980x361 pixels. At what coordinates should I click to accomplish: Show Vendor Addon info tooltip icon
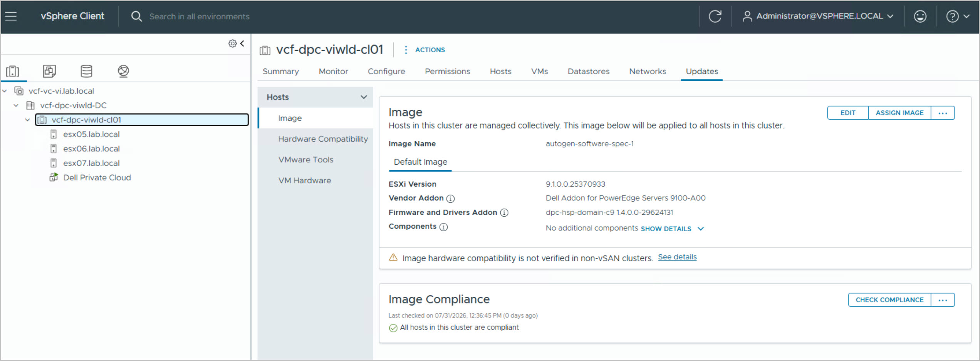coord(450,199)
